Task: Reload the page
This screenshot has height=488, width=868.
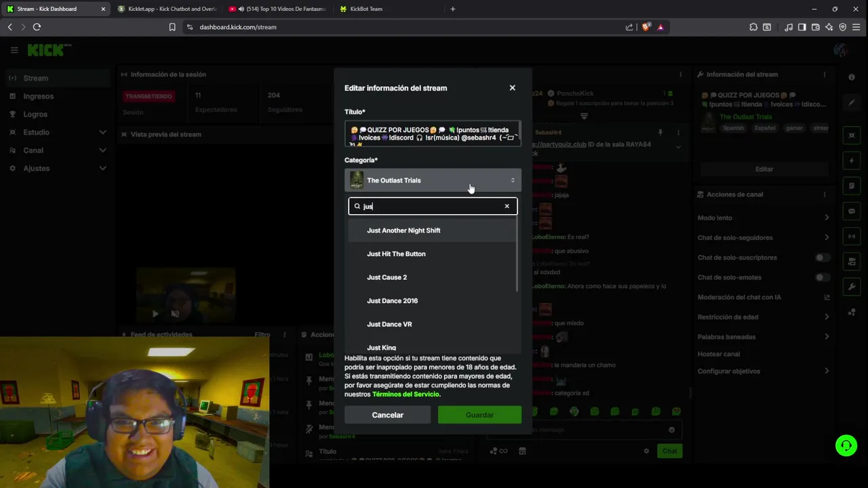Action: click(x=37, y=27)
